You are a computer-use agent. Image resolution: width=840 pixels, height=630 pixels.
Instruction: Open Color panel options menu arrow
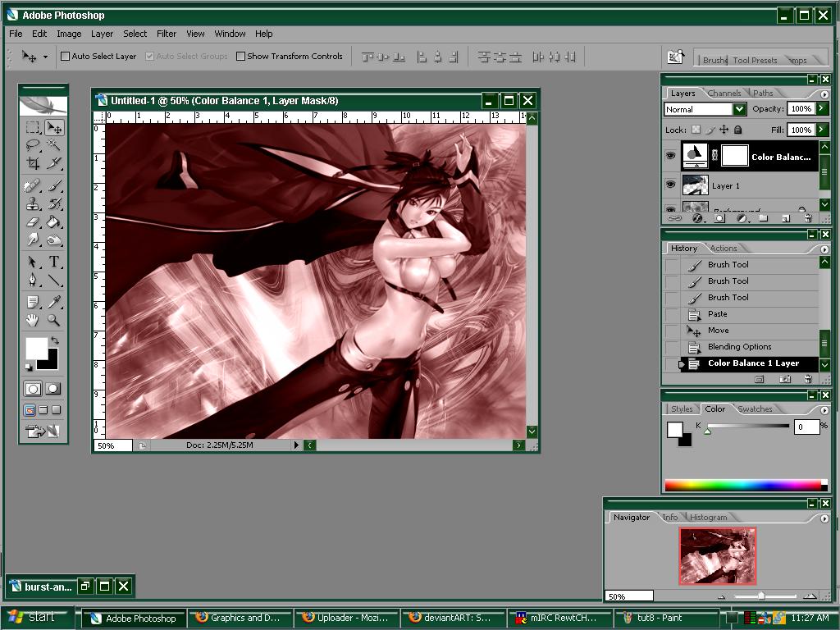[x=824, y=410]
